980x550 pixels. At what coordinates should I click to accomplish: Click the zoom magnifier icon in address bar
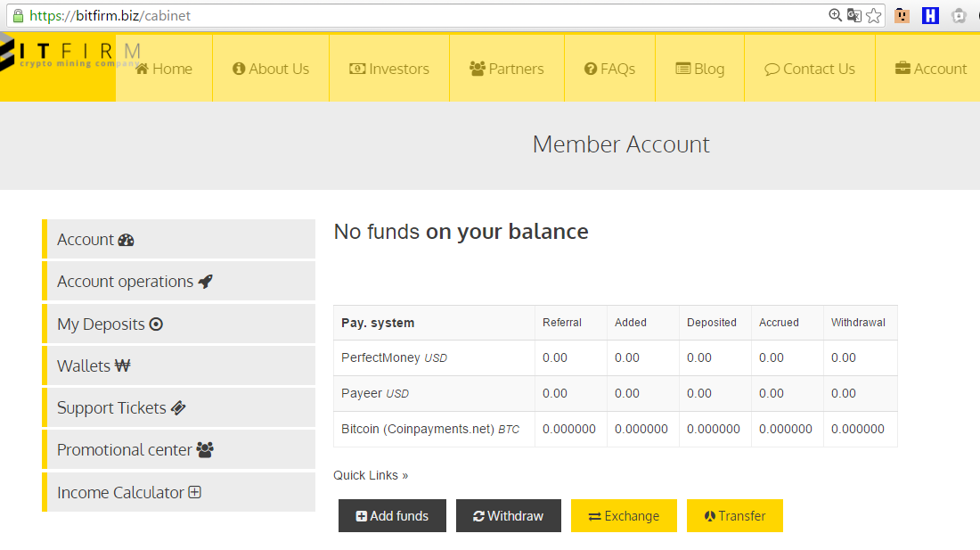[835, 15]
